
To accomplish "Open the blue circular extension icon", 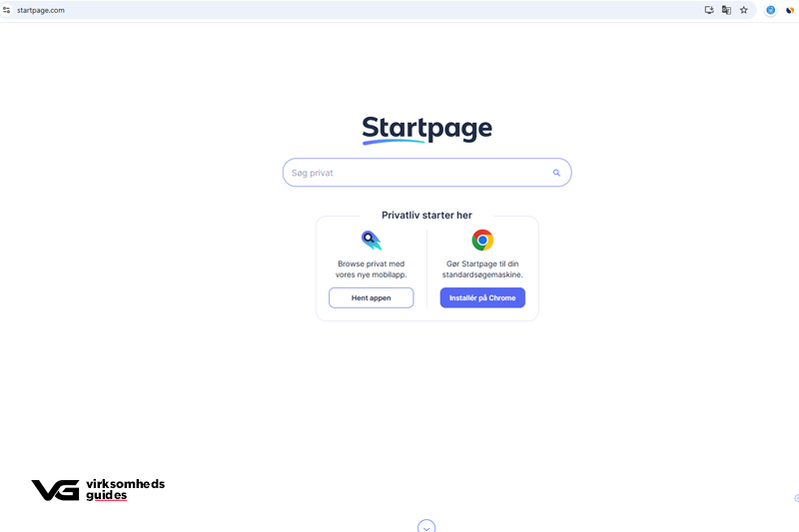I will point(771,10).
